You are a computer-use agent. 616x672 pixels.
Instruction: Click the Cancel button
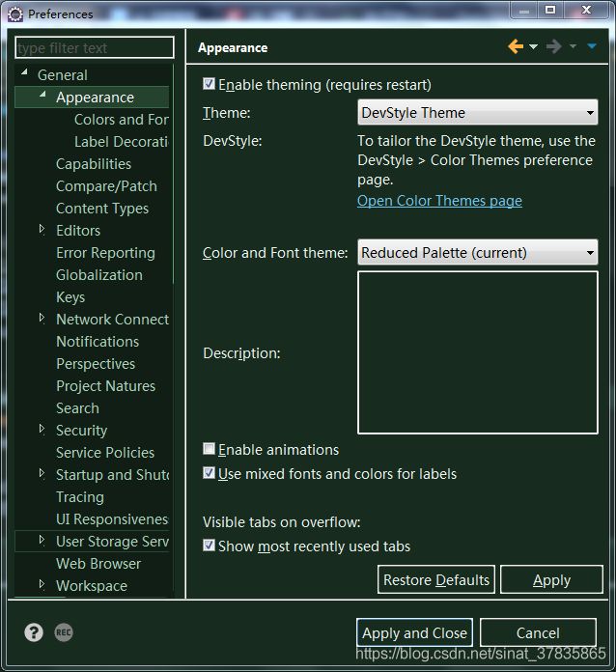[538, 632]
